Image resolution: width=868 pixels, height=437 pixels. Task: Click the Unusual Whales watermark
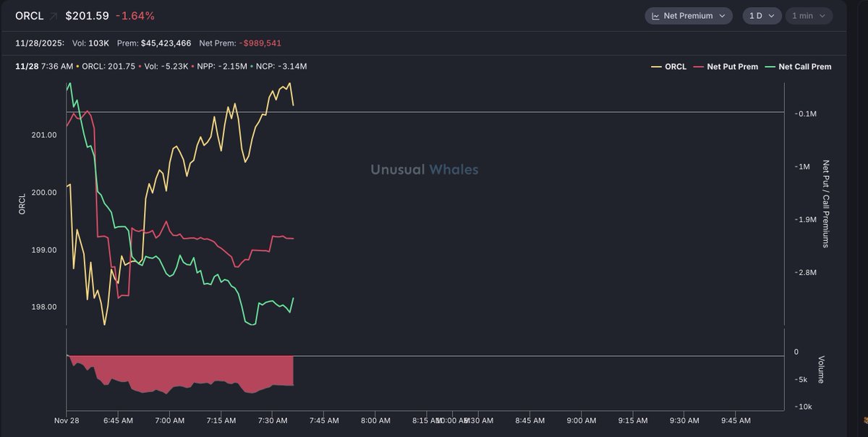425,169
